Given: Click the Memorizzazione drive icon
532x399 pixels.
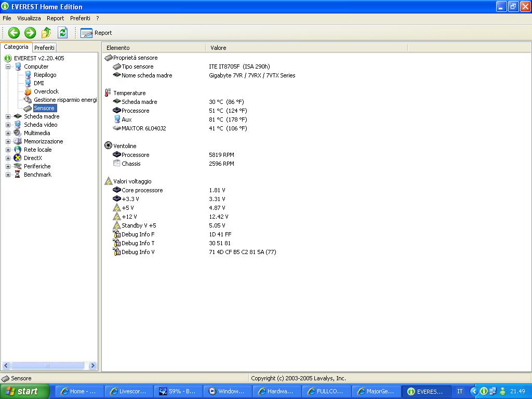Looking at the screenshot, I should 18,141.
